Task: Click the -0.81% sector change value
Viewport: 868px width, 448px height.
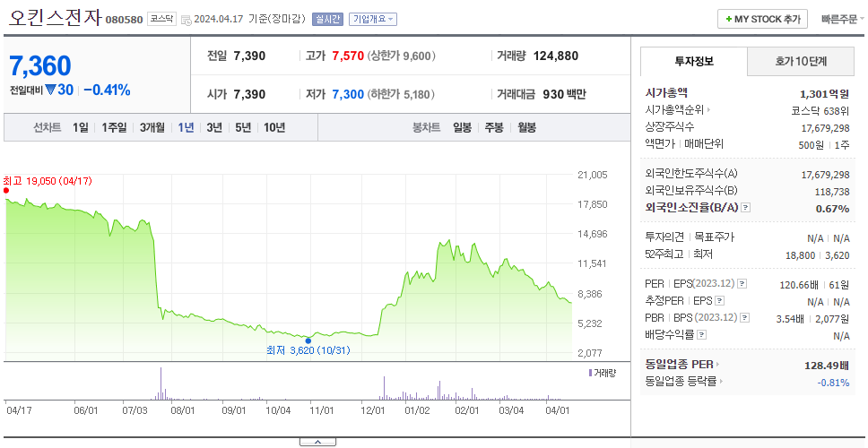Action: coord(833,383)
